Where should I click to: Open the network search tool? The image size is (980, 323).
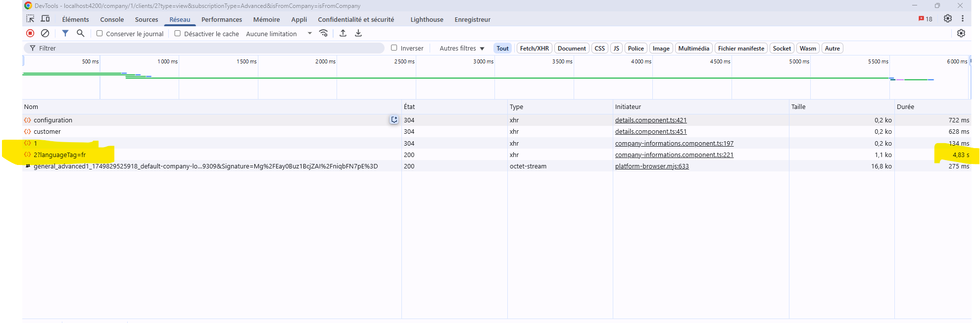tap(80, 33)
